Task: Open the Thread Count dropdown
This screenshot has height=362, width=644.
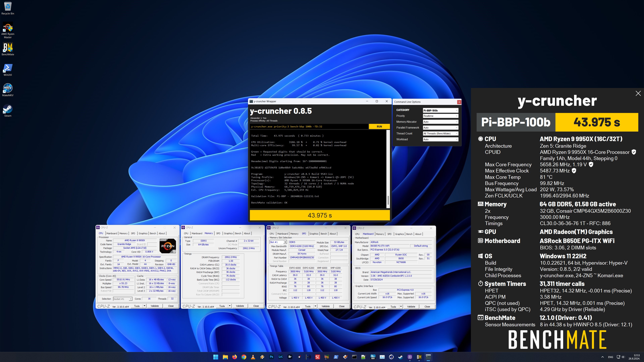Action: [x=441, y=134]
